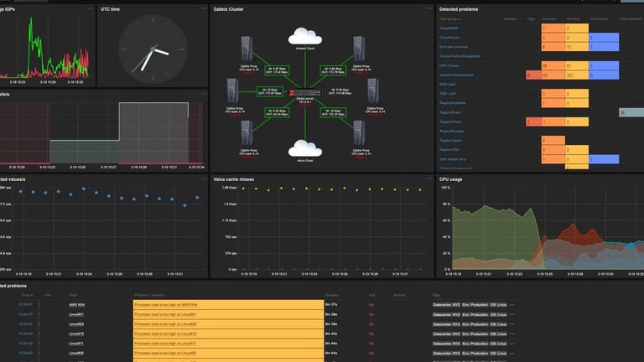Click 'Datacenter: NY2' tag on AWS N34 row

click(x=446, y=305)
